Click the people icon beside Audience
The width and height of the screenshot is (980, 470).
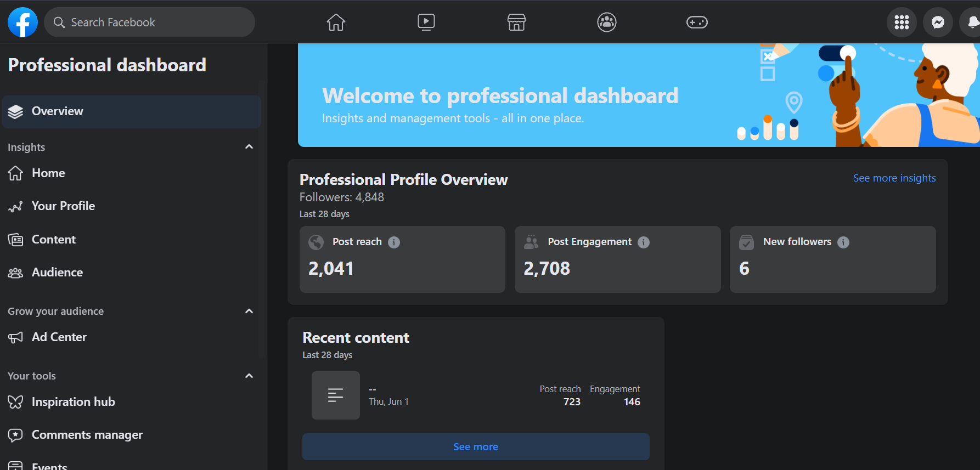tap(15, 273)
